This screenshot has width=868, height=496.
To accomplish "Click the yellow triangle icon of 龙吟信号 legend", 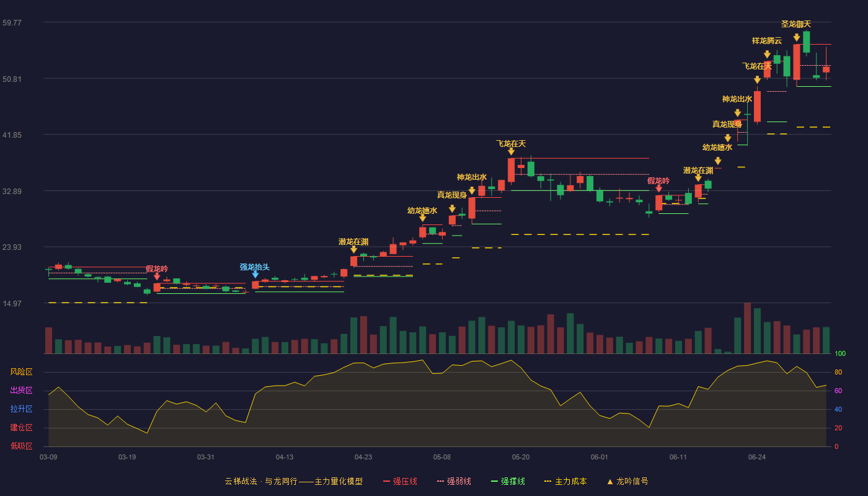I will tap(609, 481).
